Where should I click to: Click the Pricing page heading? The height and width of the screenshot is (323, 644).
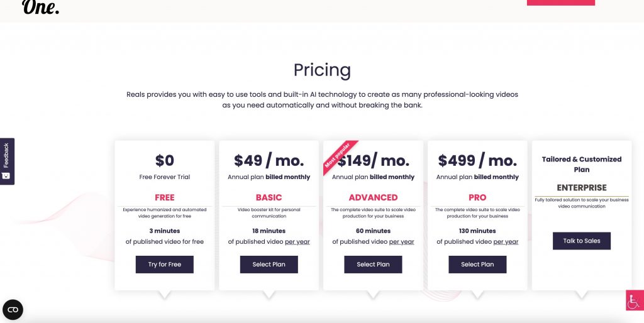coord(322,70)
